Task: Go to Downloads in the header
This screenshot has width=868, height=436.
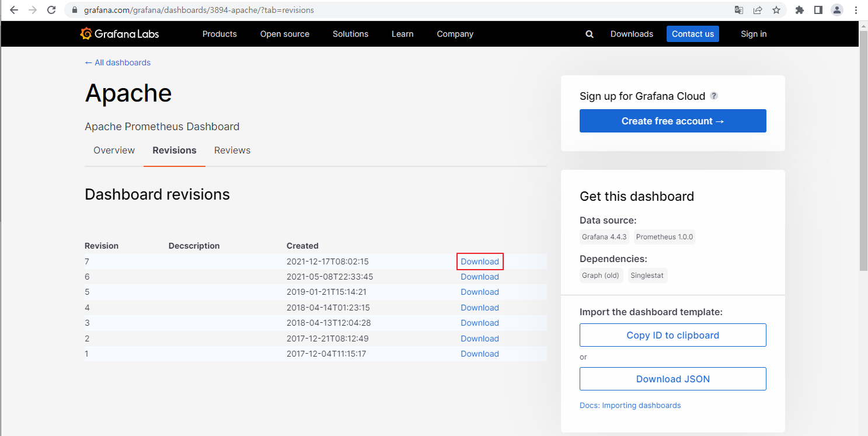Action: click(632, 34)
